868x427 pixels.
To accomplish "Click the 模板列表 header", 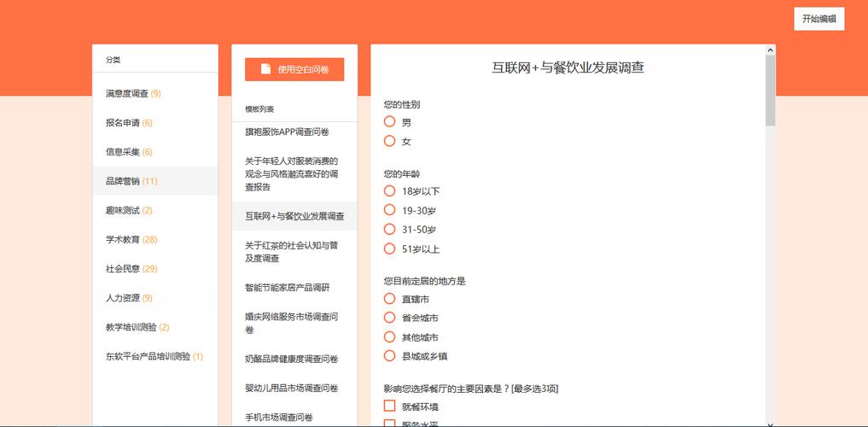I will pos(259,109).
